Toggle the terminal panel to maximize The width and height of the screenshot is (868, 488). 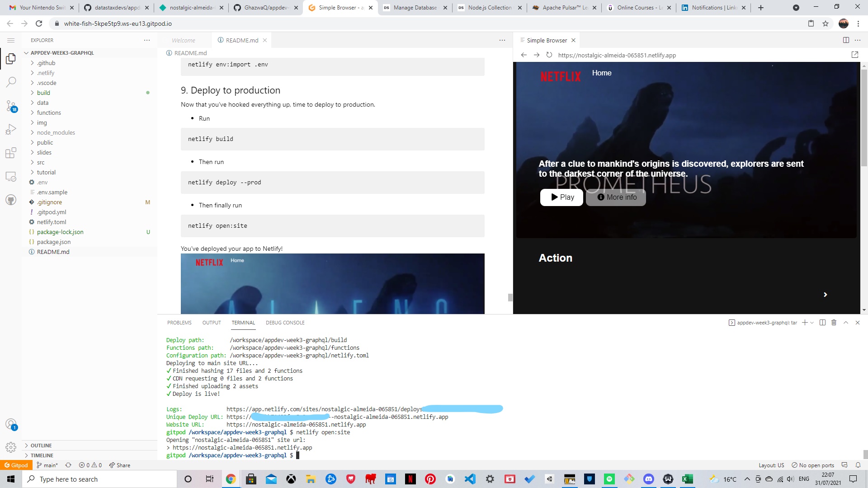(x=846, y=322)
